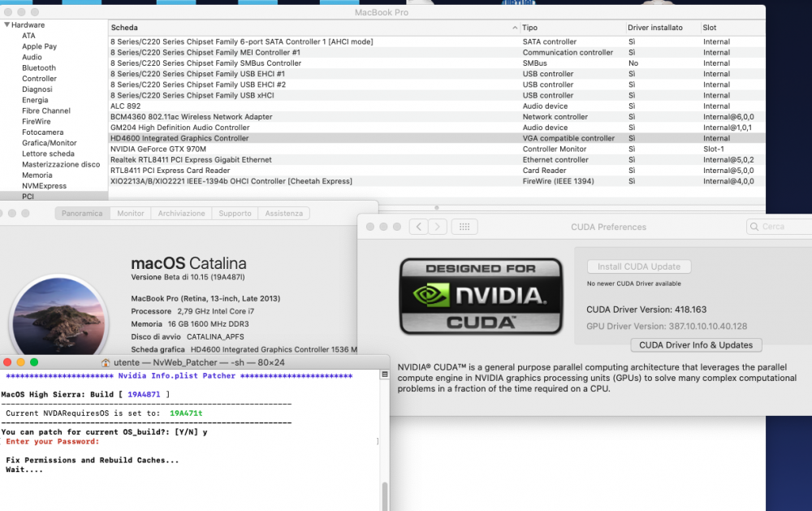The height and width of the screenshot is (511, 812).
Task: Select Grafica/Monitor in the sidebar
Action: [50, 143]
